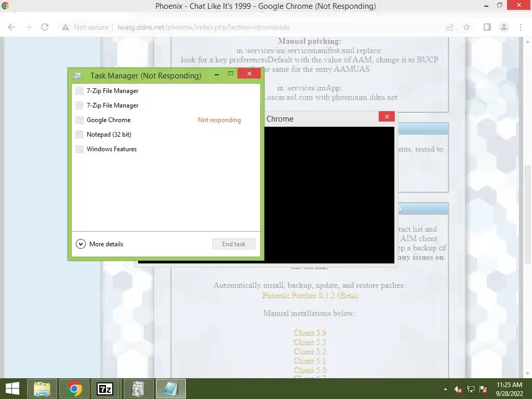Viewport: 532px width, 399px height.
Task: Close the small Chrome dialog
Action: 387,117
